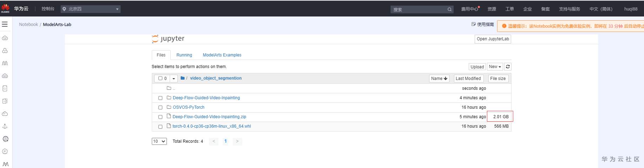Click the orange warning icon in notice banner
This screenshot has width=644, height=168.
click(504, 26)
